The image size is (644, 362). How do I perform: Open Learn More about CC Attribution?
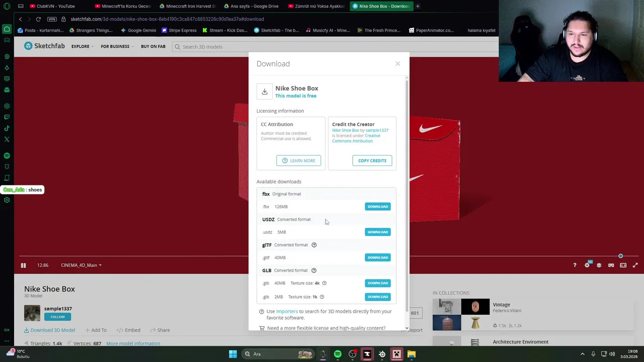(298, 160)
